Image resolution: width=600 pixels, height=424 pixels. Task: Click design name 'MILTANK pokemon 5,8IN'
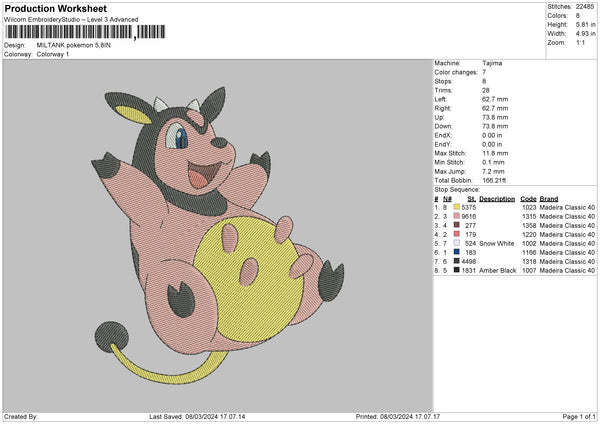tap(73, 45)
